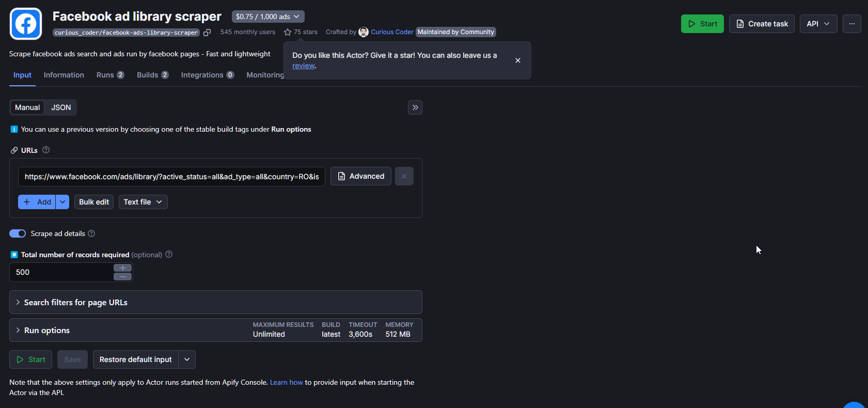The width and height of the screenshot is (868, 408).
Task: Switch input mode to JSON
Action: pyautogui.click(x=61, y=107)
